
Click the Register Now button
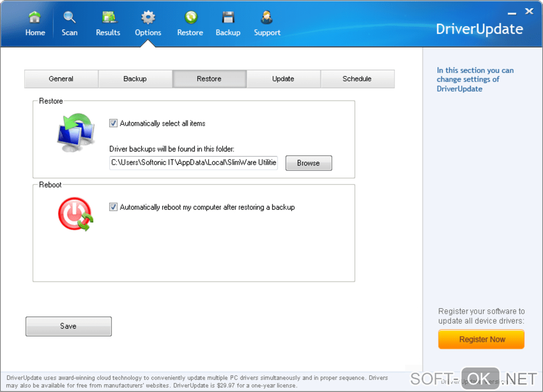(x=481, y=339)
